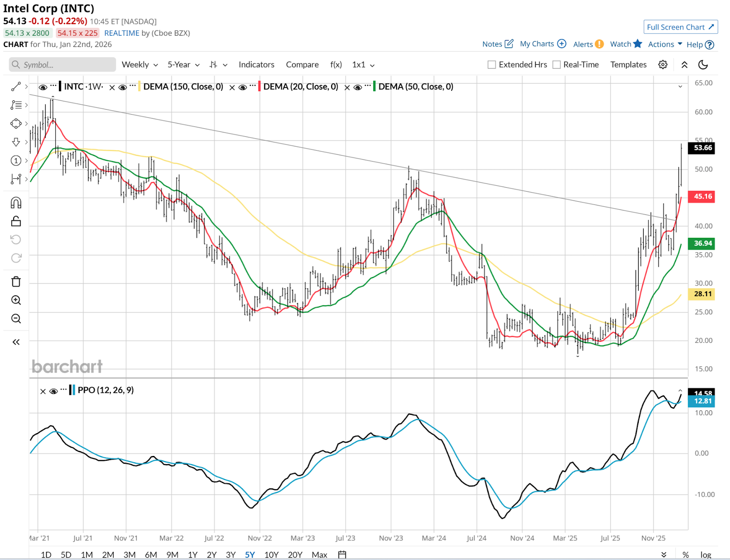The image size is (730, 560).
Task: Select the trend line drawing tool
Action: pos(16,87)
